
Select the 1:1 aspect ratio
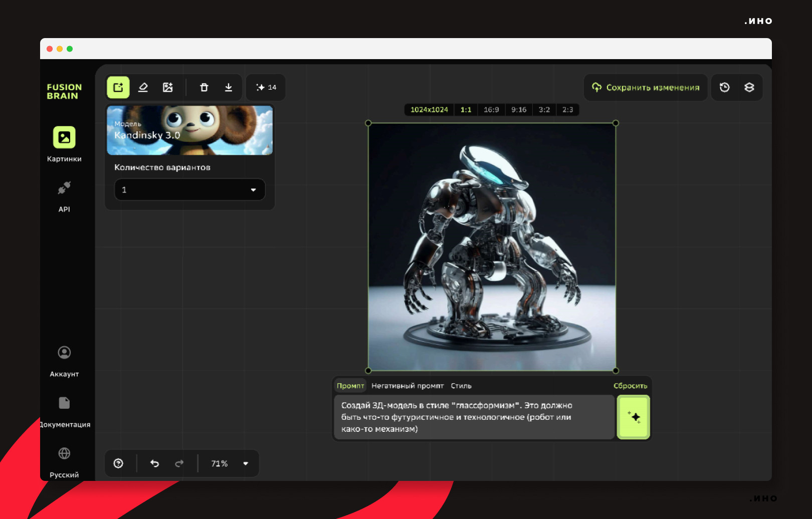pyautogui.click(x=466, y=110)
